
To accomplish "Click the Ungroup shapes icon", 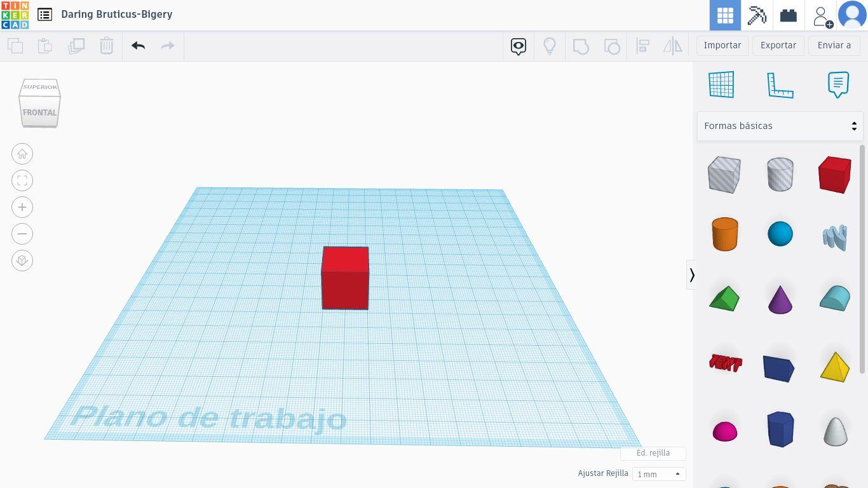I will tap(612, 46).
